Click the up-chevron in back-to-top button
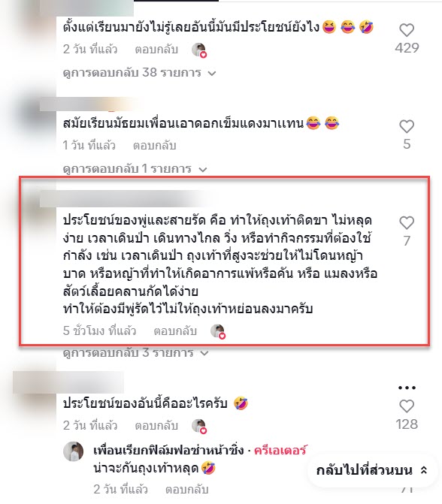The width and height of the screenshot is (442, 504). coord(424,470)
